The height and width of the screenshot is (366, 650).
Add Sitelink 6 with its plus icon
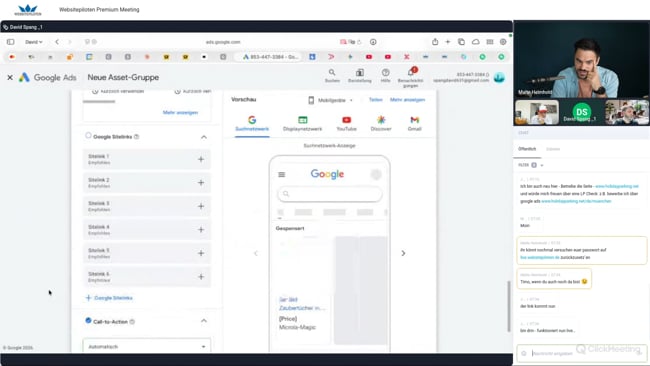click(201, 276)
